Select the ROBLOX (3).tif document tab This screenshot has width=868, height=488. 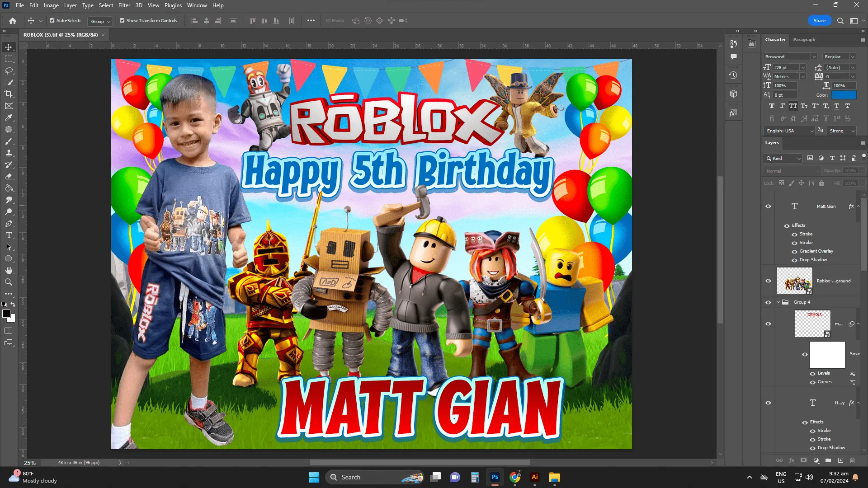pyautogui.click(x=61, y=35)
